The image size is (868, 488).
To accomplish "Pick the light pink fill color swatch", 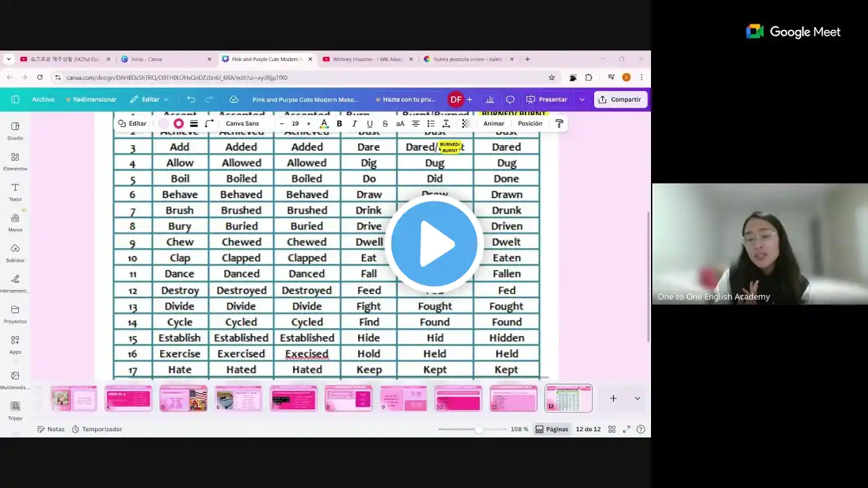I will tap(163, 123).
